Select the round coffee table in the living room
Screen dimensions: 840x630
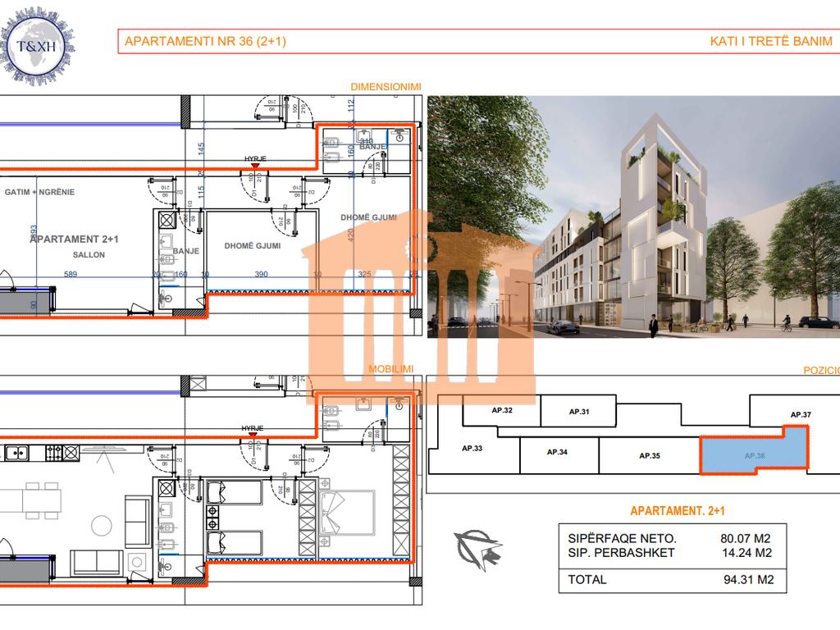103,523
